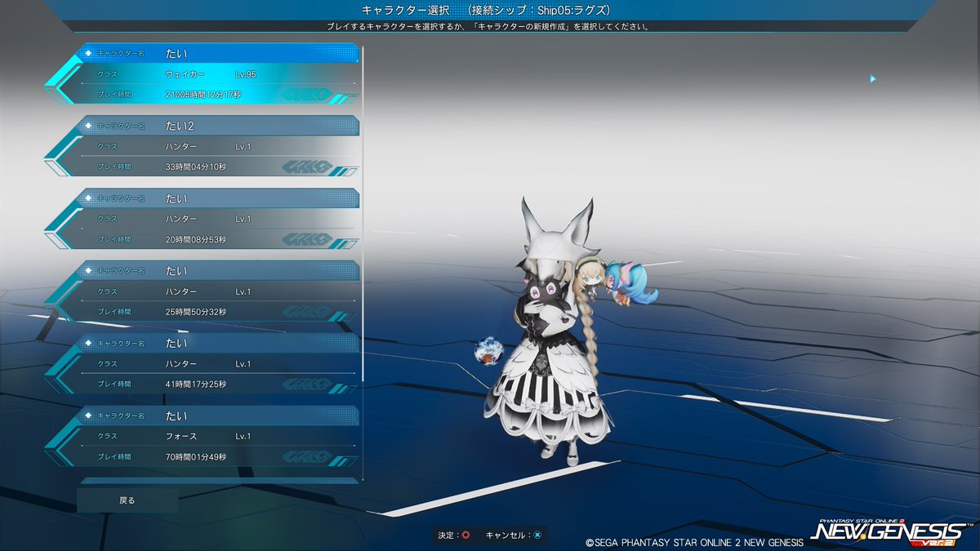Click the 33時間04分10秒 playtime text
Screen dimensions: 980x551
pos(196,167)
